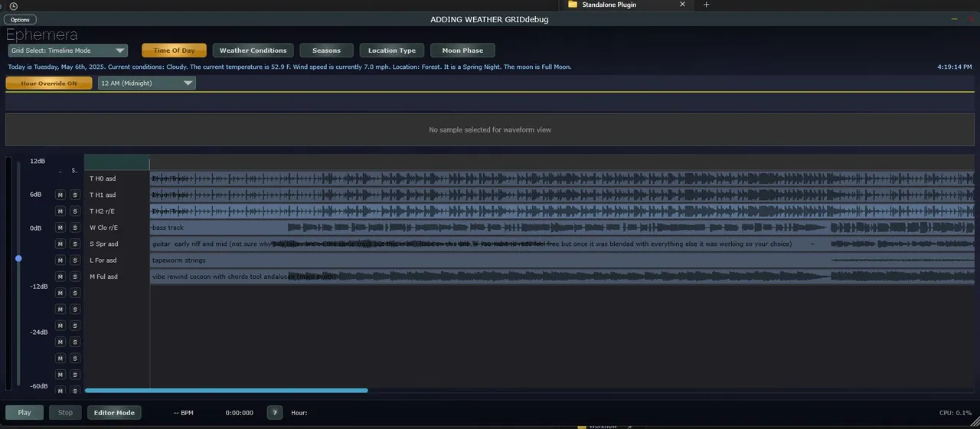Image resolution: width=980 pixels, height=429 pixels.
Task: Open the 12 AM (Midnight) hour dropdown
Action: tap(146, 83)
